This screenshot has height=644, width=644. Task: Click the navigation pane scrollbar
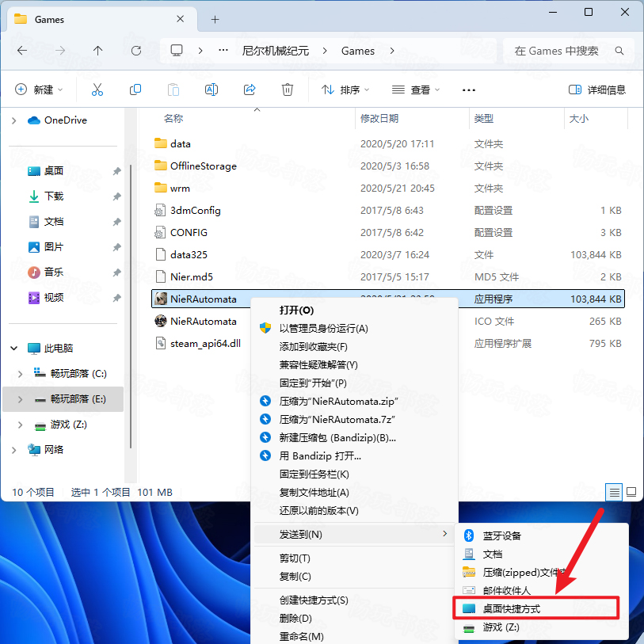pyautogui.click(x=131, y=306)
